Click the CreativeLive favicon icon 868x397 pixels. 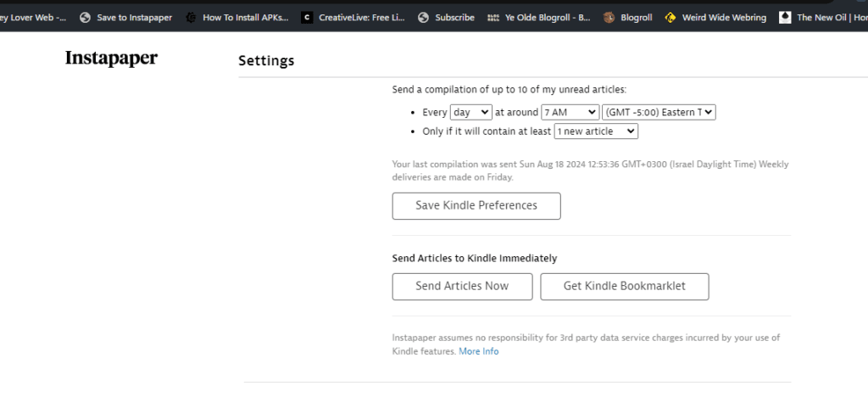point(307,18)
